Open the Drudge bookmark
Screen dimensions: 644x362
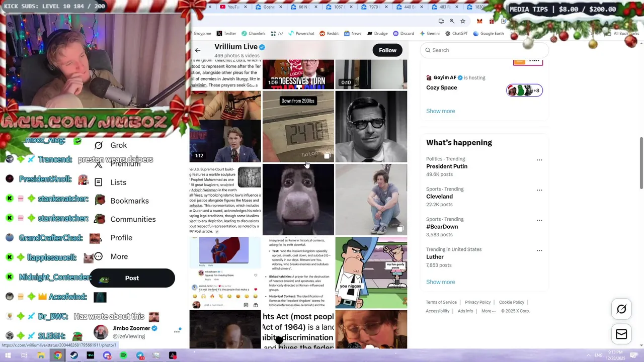point(377,34)
